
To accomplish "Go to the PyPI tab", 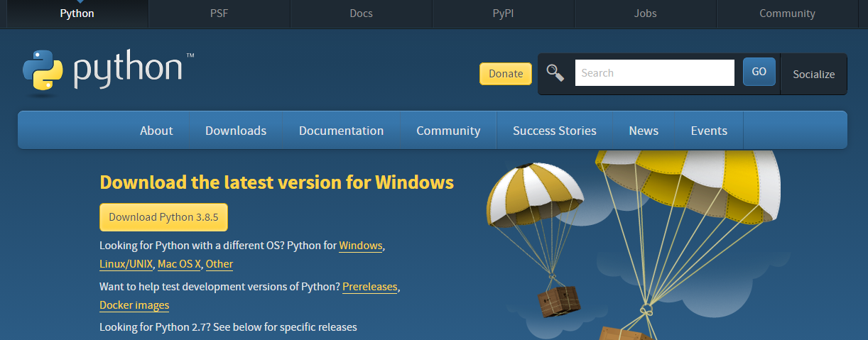I will (503, 13).
